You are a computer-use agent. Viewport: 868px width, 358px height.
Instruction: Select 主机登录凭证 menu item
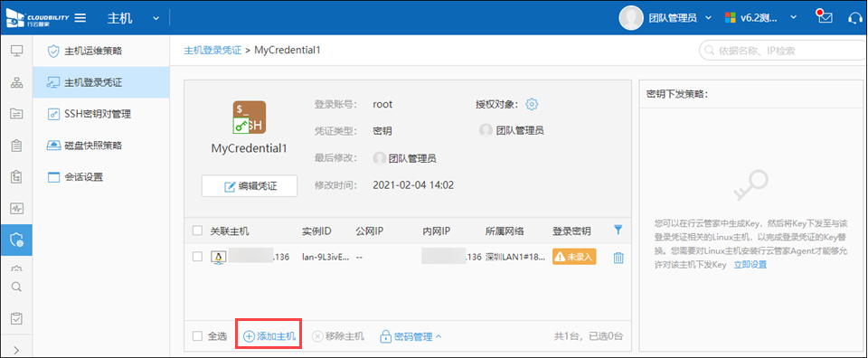click(100, 82)
